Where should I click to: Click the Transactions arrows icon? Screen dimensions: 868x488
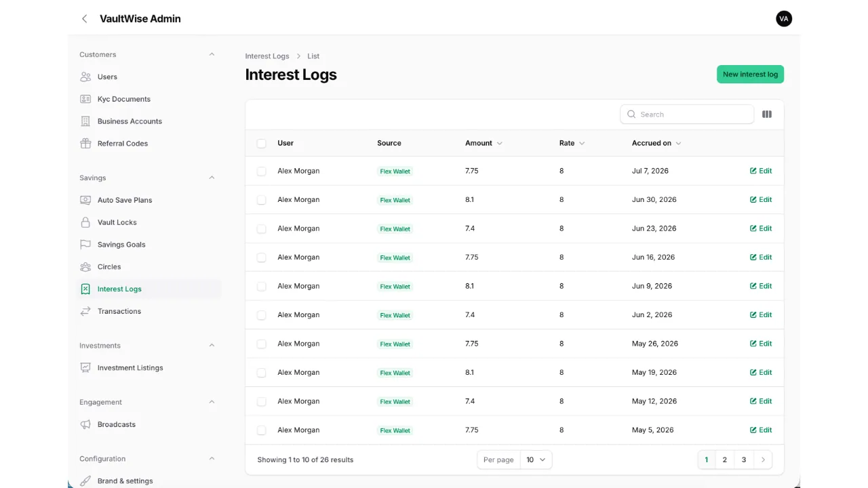click(85, 311)
